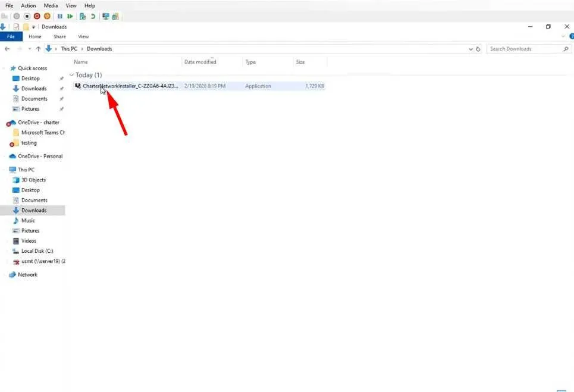Click the Checkpoint icon in VM toolbar
Screen dimensions: 574x392
click(x=83, y=16)
